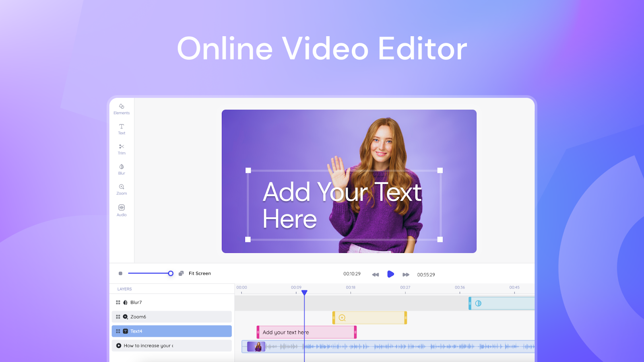Select the Zoom tool in the sidebar
Image resolution: width=644 pixels, height=362 pixels.
click(121, 189)
